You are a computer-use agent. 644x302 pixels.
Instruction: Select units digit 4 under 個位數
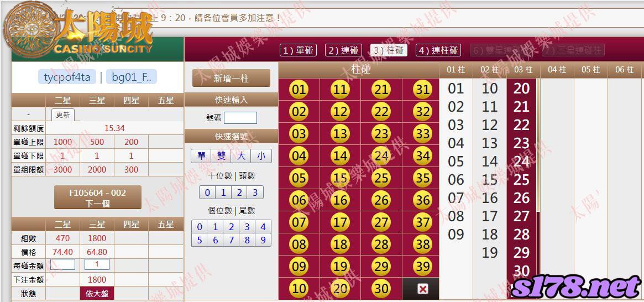click(x=263, y=227)
